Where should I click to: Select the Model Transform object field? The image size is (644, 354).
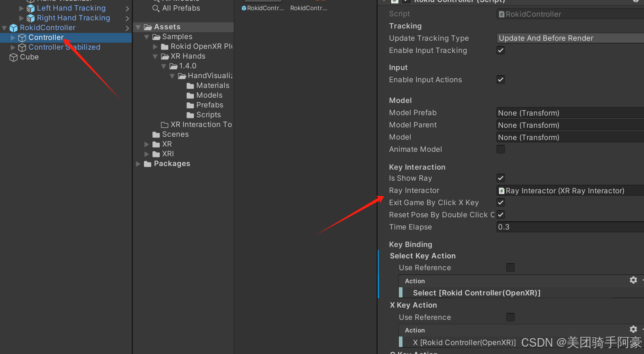(x=570, y=137)
